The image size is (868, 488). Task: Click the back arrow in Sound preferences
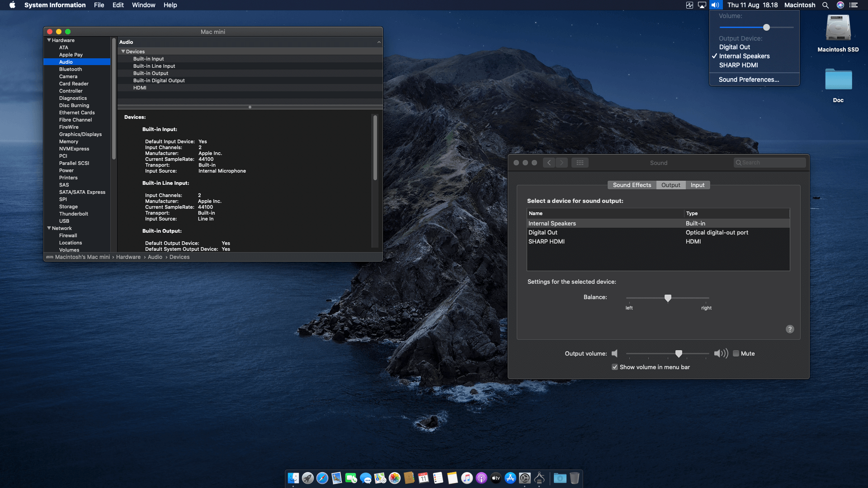pos(549,163)
